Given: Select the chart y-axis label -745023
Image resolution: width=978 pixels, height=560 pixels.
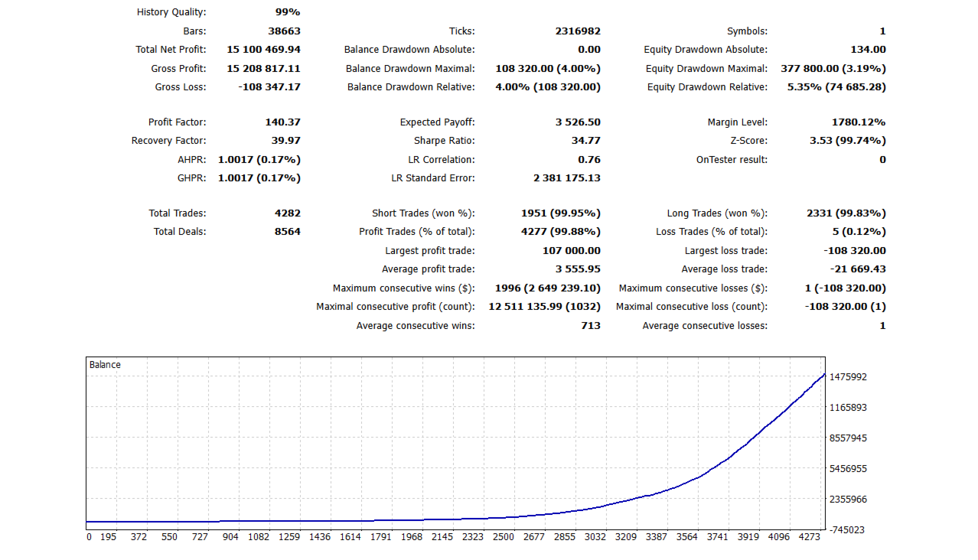Looking at the screenshot, I should pos(847,529).
